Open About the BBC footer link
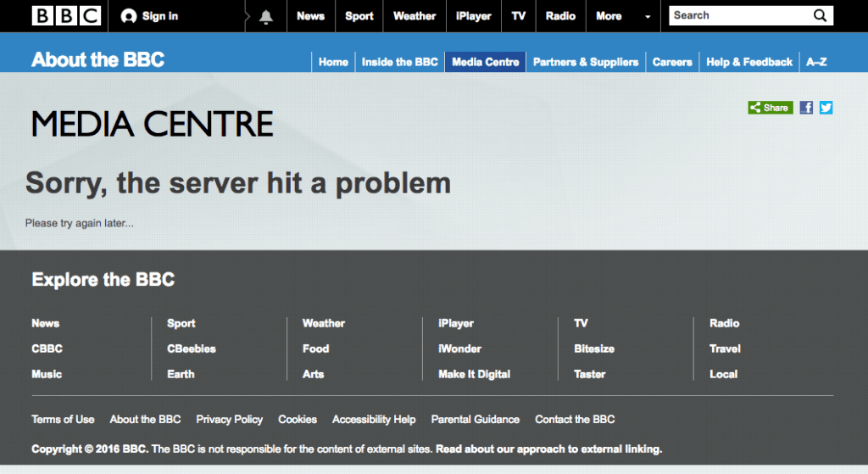 tap(145, 420)
